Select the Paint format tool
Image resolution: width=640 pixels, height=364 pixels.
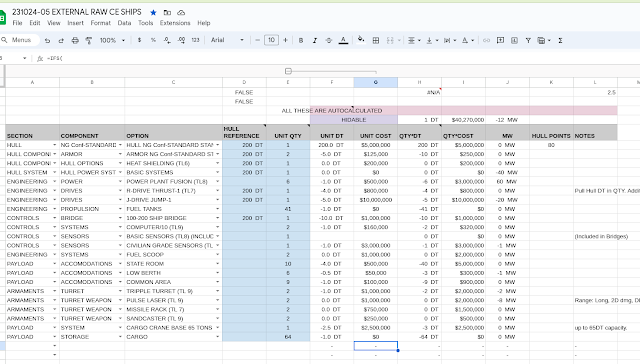[x=89, y=40]
